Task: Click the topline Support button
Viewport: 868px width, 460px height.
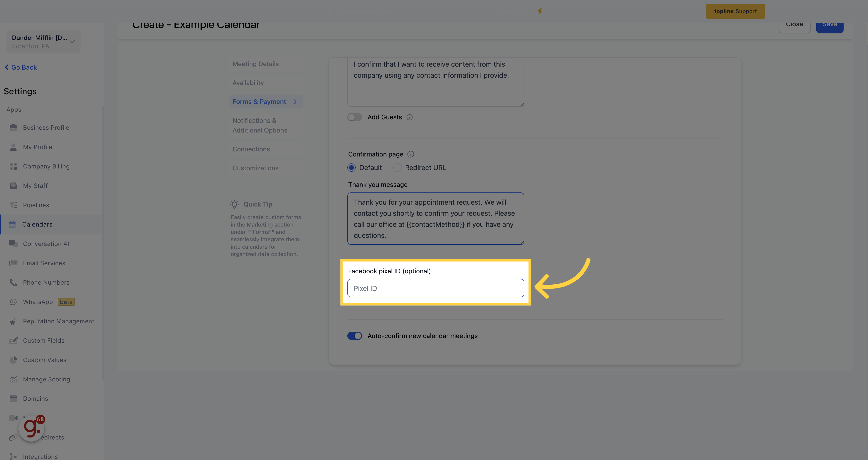Action: pos(735,11)
